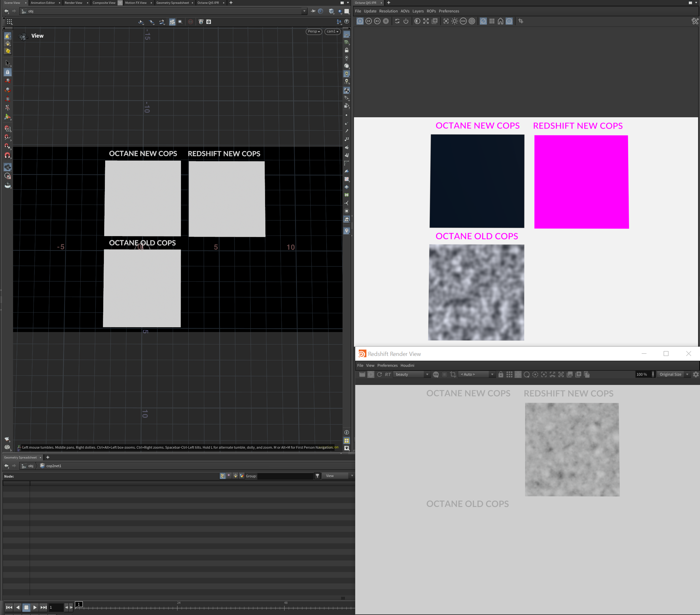The image size is (700, 615).
Task: Expand the Persp viewport dropdown
Action: 314,32
